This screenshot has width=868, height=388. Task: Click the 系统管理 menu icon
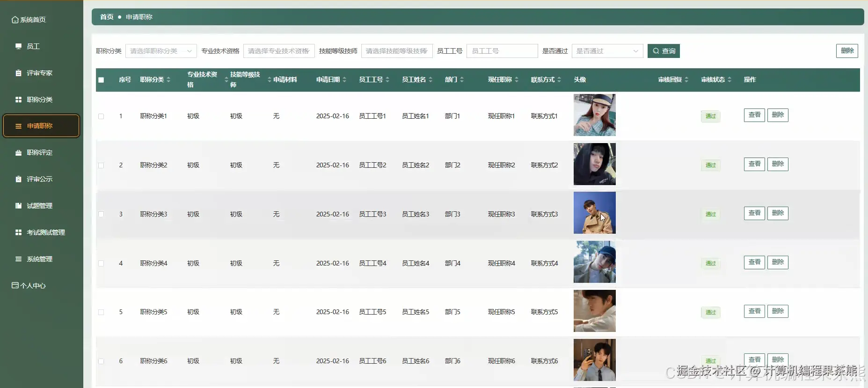pos(18,259)
